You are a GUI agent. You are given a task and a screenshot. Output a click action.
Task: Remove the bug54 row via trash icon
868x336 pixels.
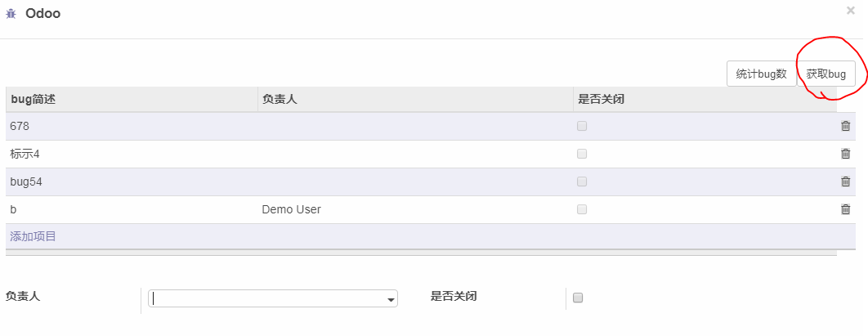point(845,181)
